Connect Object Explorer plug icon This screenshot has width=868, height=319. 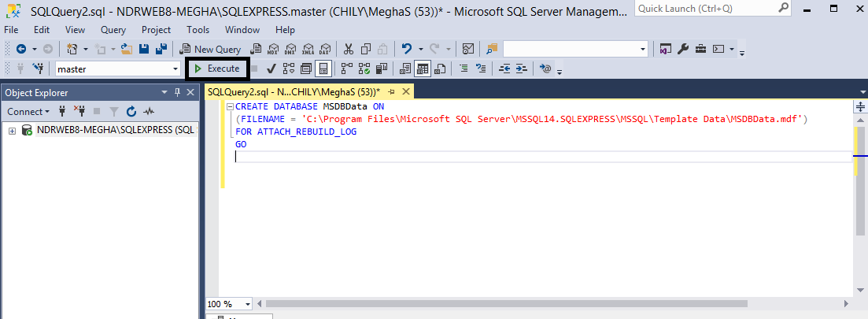pyautogui.click(x=62, y=111)
